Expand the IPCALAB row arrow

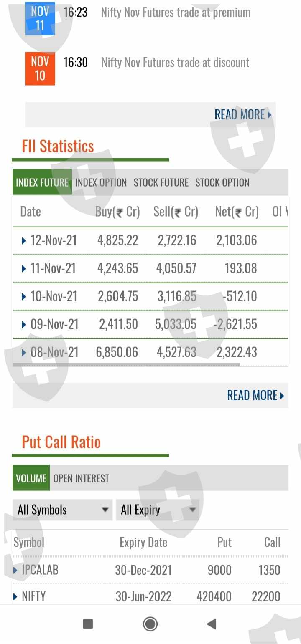pyautogui.click(x=16, y=570)
